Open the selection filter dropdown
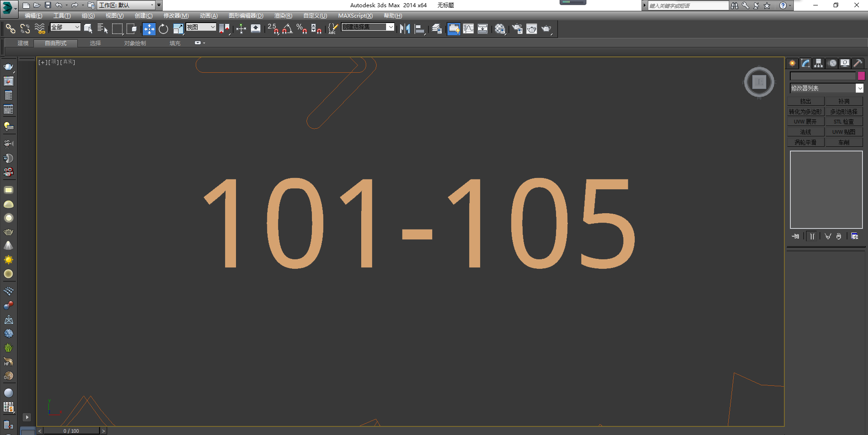 (65, 27)
